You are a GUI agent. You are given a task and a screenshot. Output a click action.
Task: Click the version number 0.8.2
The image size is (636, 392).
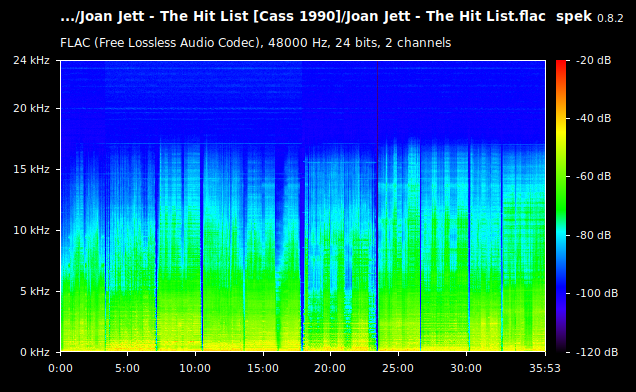(610, 18)
